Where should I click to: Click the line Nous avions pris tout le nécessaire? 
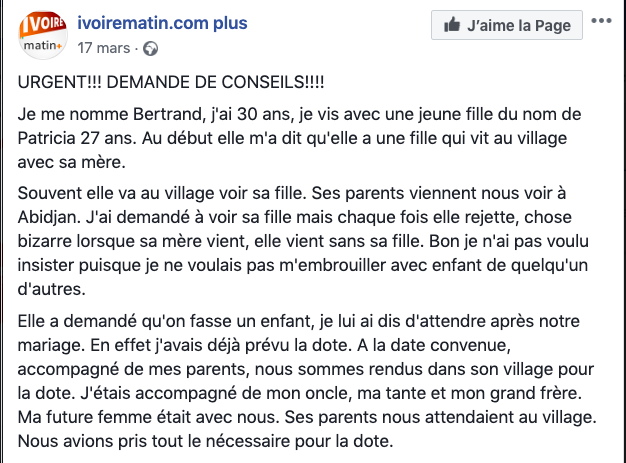(206, 441)
